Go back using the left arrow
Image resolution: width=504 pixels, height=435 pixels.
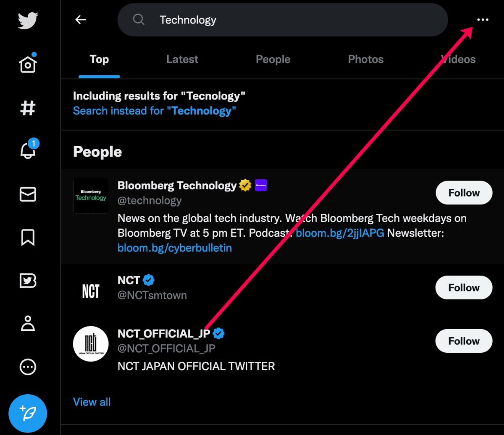(80, 20)
